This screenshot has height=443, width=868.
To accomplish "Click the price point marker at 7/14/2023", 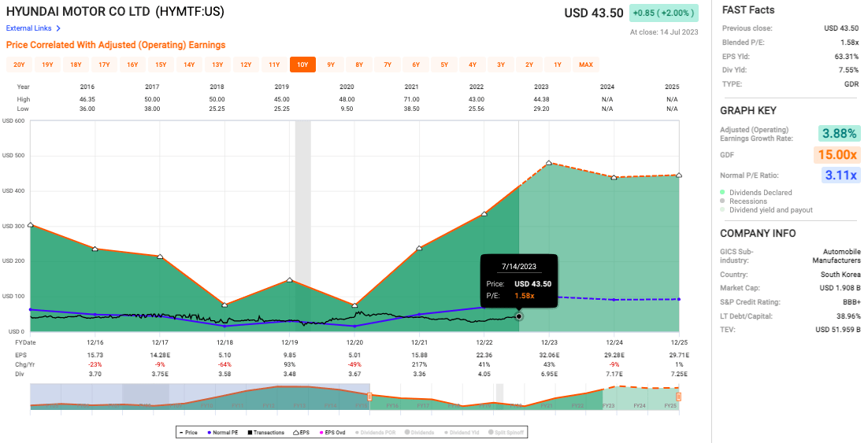I will pyautogui.click(x=519, y=316).
